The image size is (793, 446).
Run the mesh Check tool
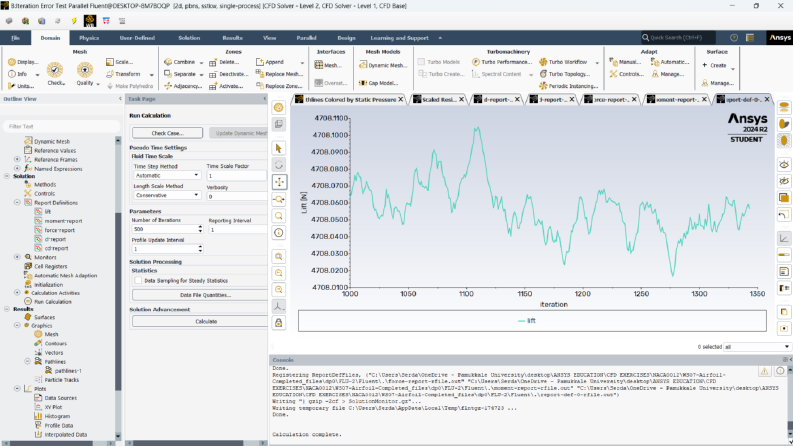(55, 73)
